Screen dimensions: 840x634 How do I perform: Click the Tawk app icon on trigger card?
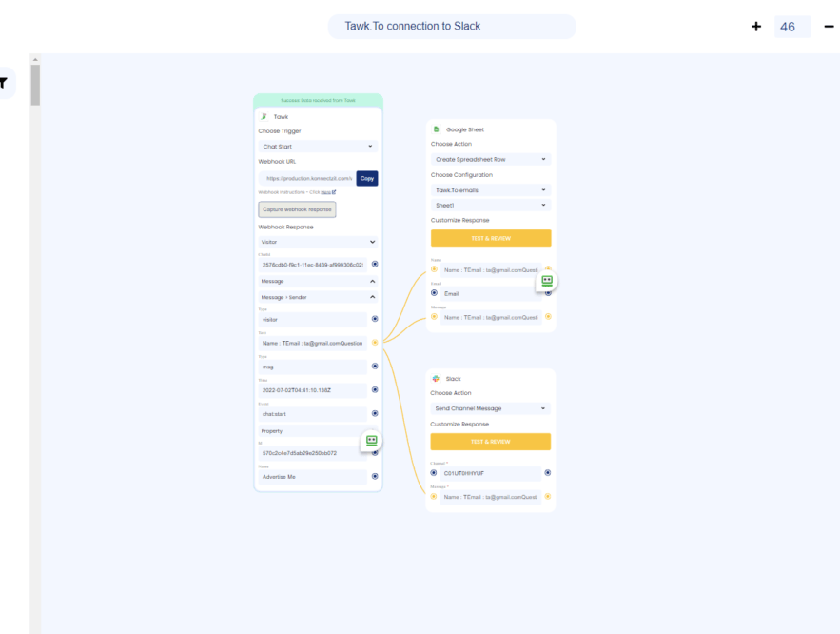(x=264, y=115)
